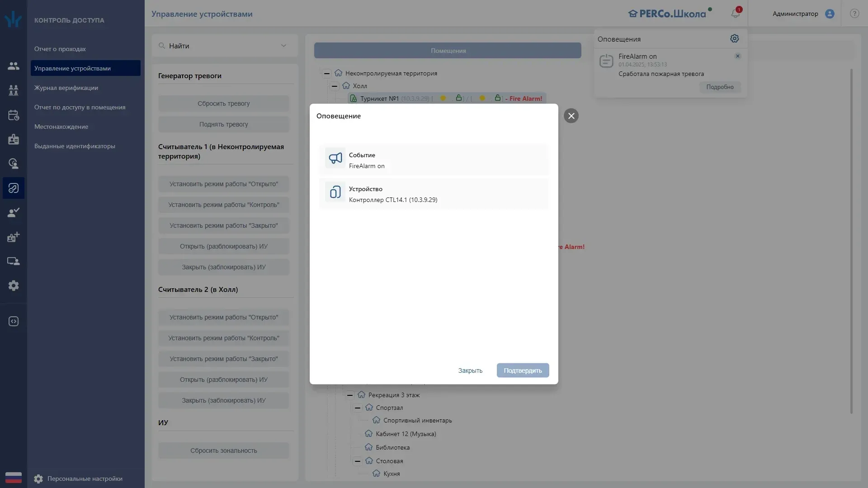Click the Russian flag language icon

click(x=14, y=478)
